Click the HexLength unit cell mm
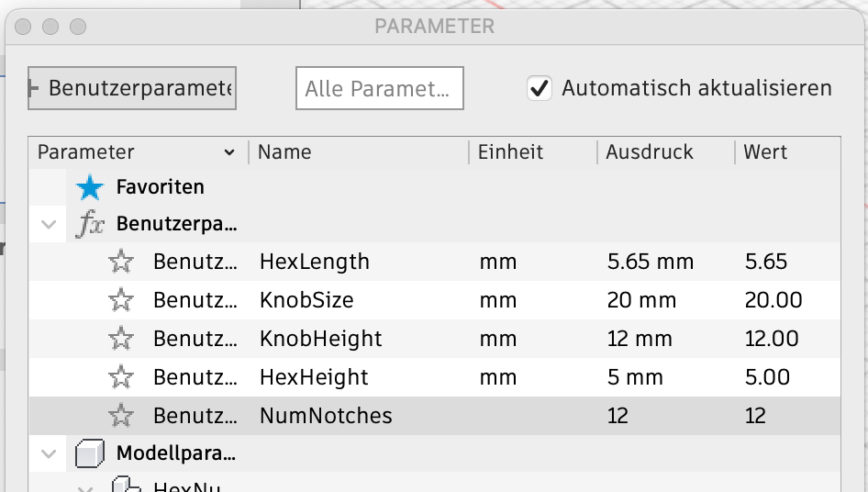This screenshot has height=492, width=868. pyautogui.click(x=498, y=263)
